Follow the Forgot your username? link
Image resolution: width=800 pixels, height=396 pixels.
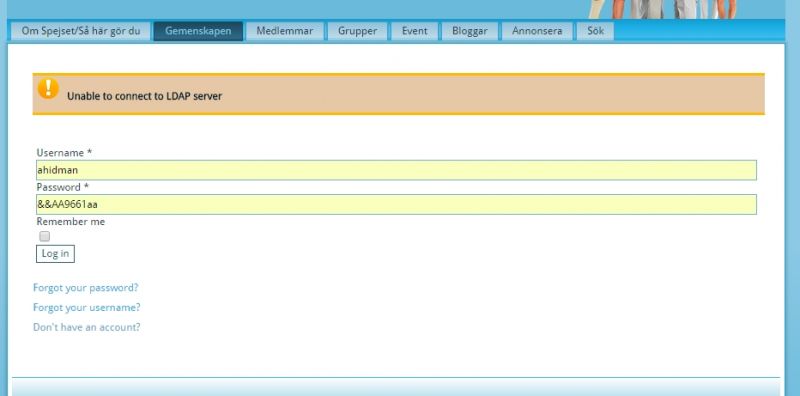click(87, 307)
